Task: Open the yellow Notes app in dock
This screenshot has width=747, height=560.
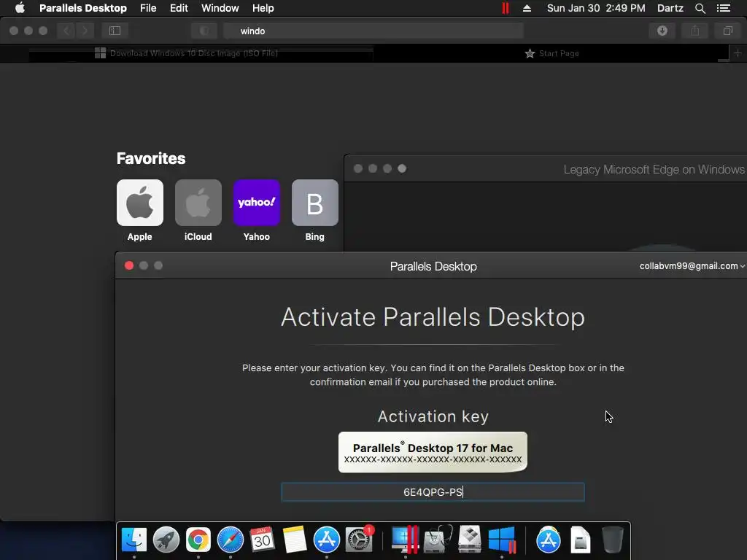Action: 295,540
